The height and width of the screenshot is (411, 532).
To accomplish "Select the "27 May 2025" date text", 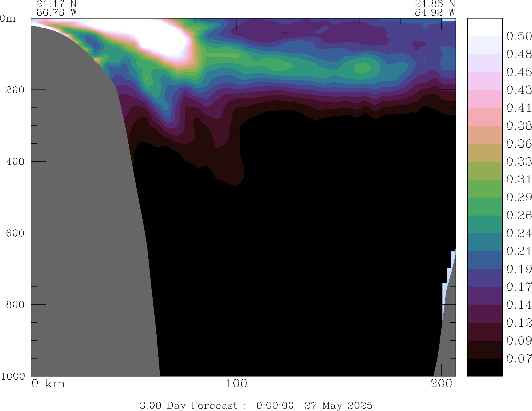I will click(x=338, y=405).
